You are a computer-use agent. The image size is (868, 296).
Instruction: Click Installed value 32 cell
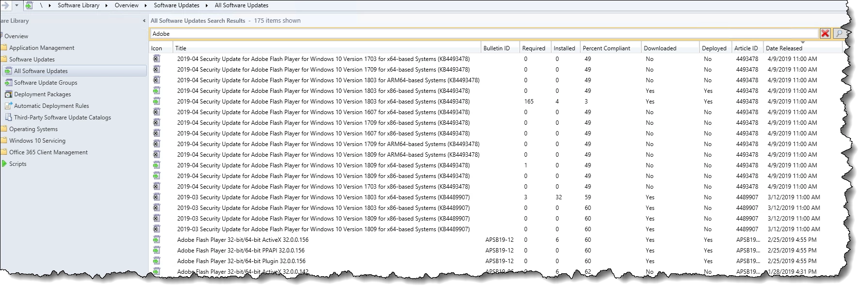coord(558,197)
